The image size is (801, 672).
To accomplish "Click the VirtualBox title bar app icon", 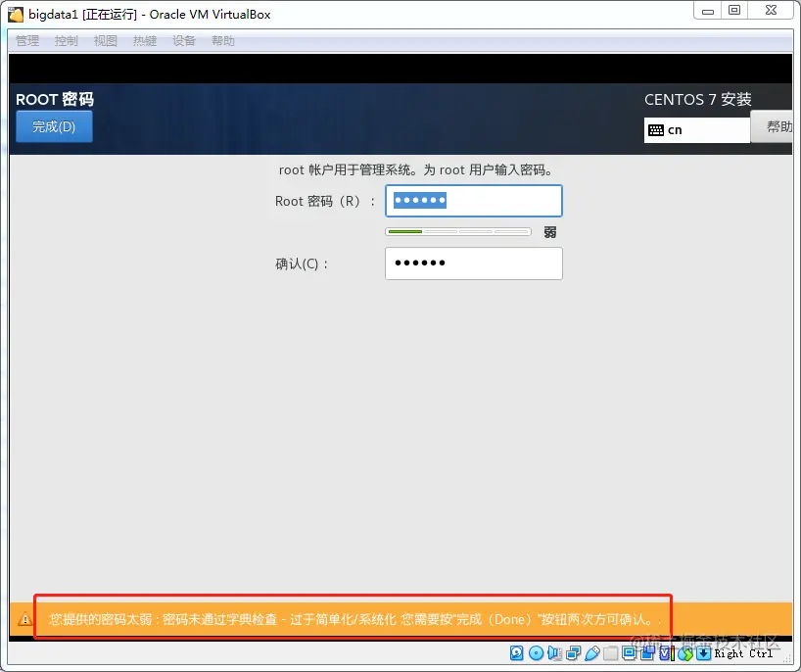I will pyautogui.click(x=16, y=15).
